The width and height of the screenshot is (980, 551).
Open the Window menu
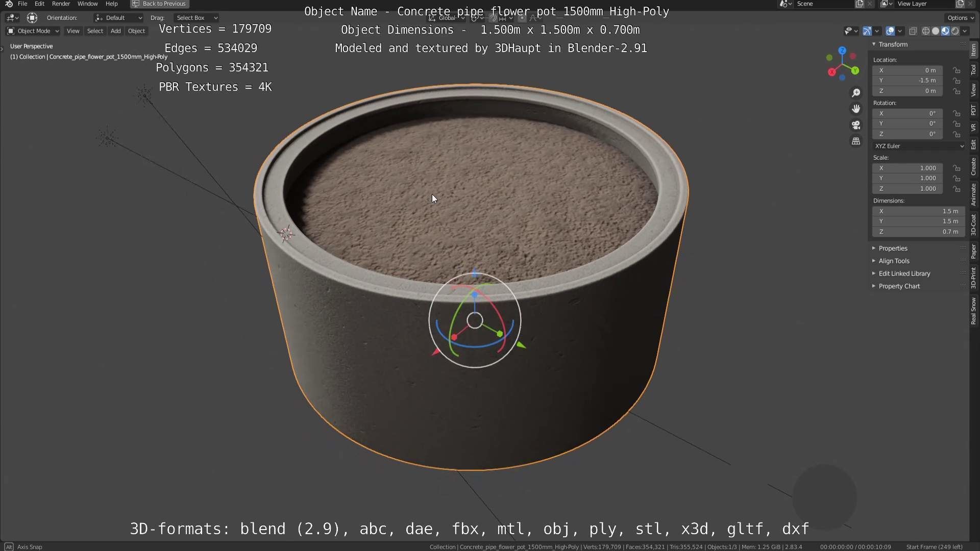(x=87, y=4)
